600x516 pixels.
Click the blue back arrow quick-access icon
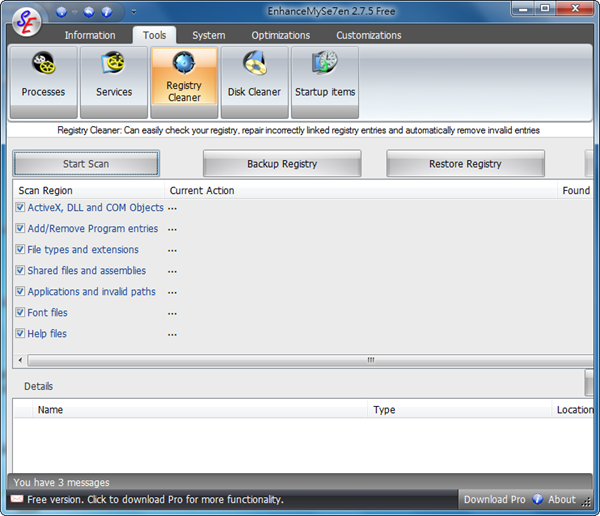pos(89,12)
